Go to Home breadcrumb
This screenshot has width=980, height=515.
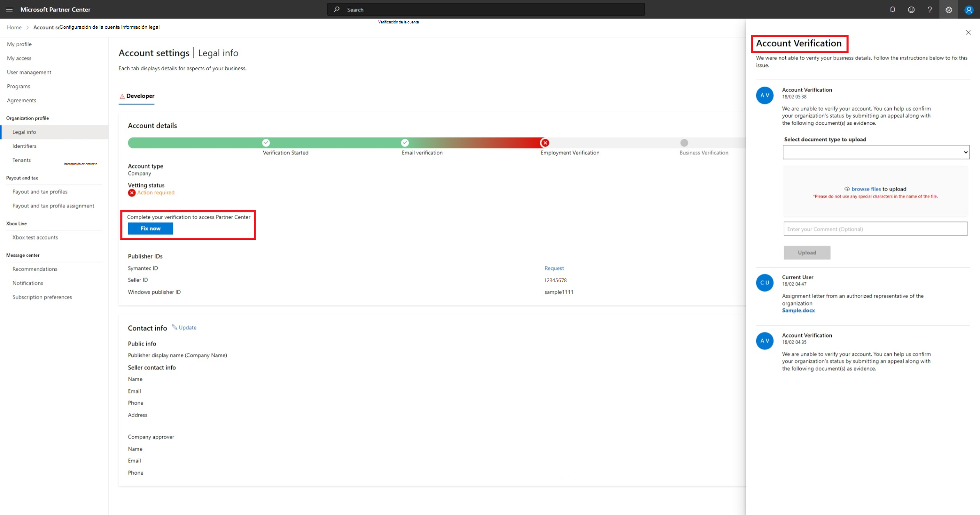point(14,27)
